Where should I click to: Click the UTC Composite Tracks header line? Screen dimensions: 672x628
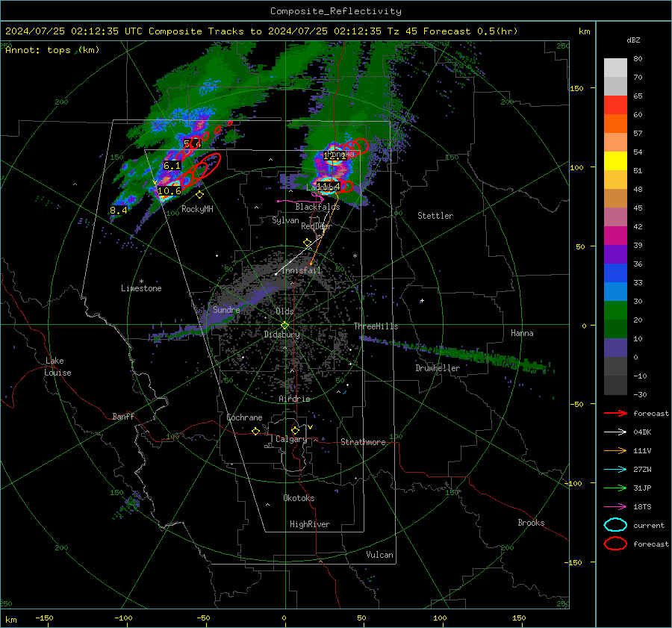[x=261, y=31]
